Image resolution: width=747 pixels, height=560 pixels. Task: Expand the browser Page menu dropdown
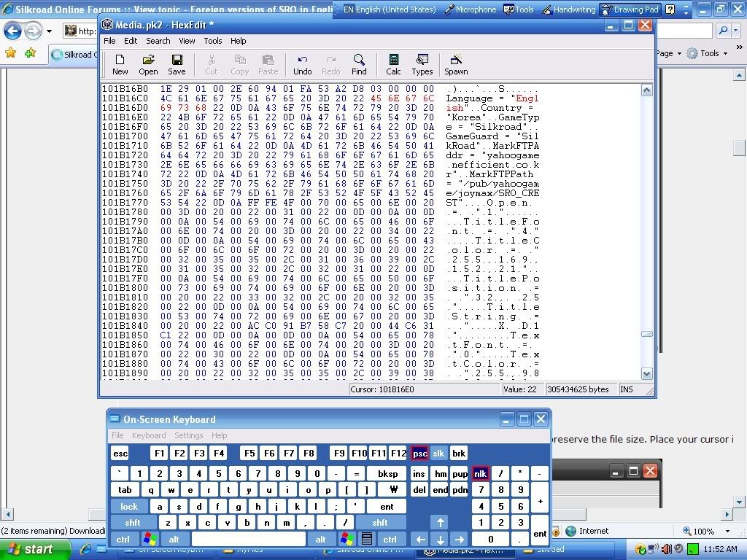click(x=679, y=53)
